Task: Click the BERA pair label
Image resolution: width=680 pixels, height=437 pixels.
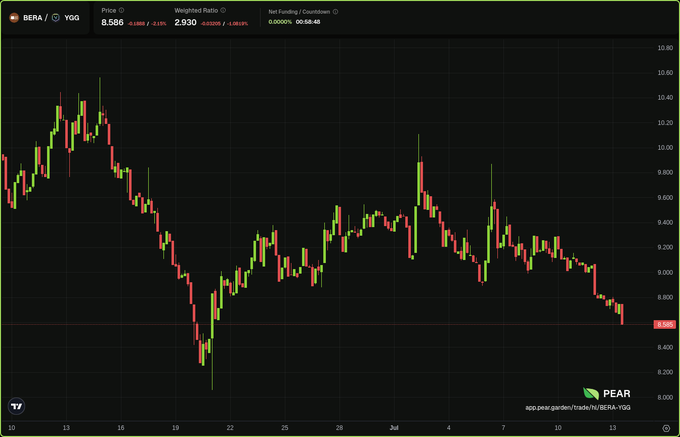Action: [x=33, y=18]
